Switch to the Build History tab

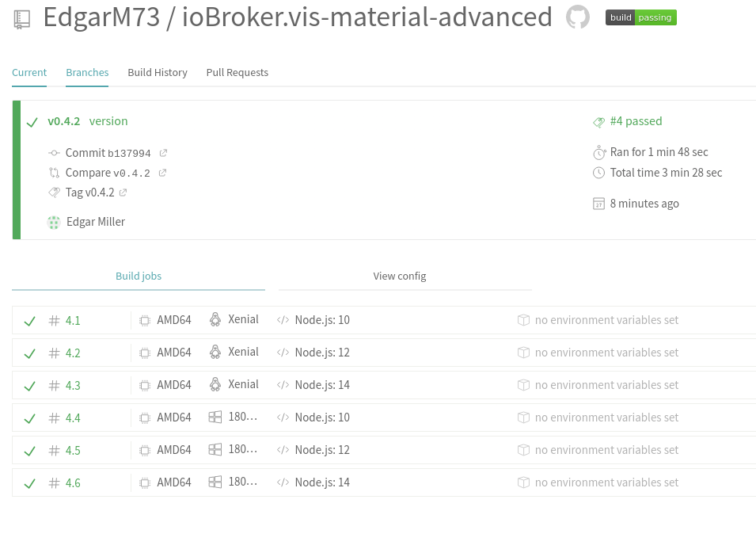point(158,72)
